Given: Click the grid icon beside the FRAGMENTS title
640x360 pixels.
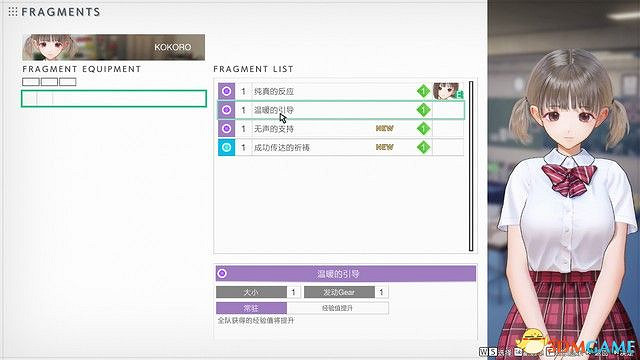Looking at the screenshot, I should (x=13, y=12).
